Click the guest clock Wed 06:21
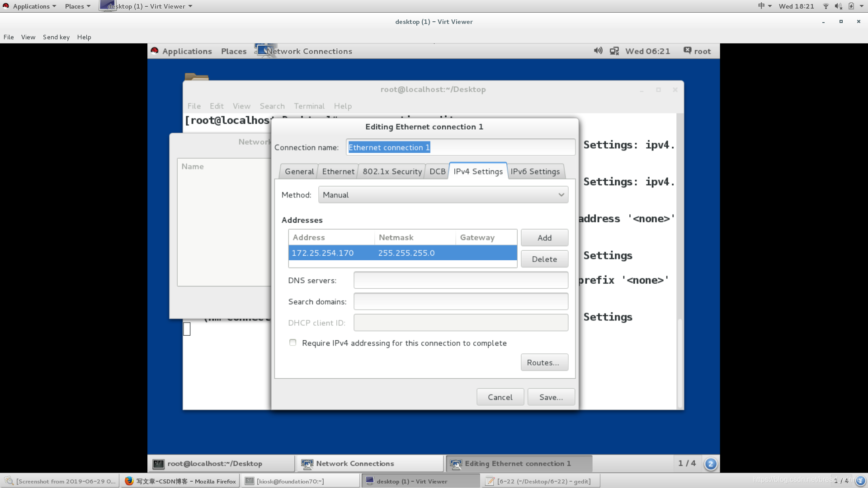Viewport: 868px width, 488px height. 647,51
